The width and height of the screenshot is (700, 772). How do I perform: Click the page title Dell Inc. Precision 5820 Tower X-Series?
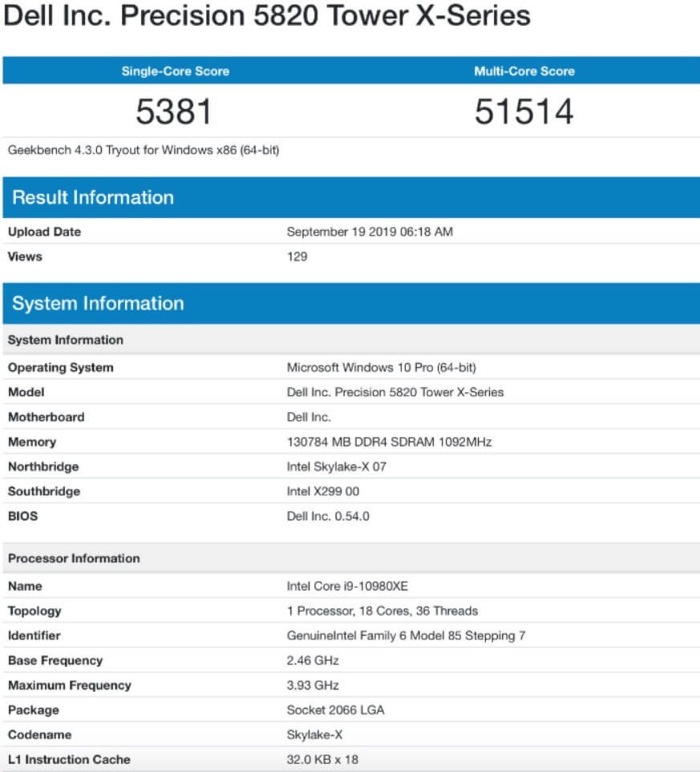click(x=267, y=16)
